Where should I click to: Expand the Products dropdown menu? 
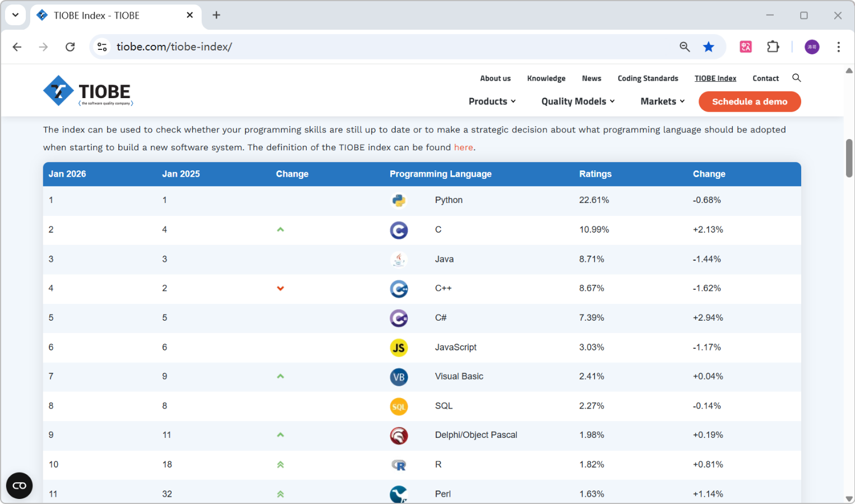[492, 101]
